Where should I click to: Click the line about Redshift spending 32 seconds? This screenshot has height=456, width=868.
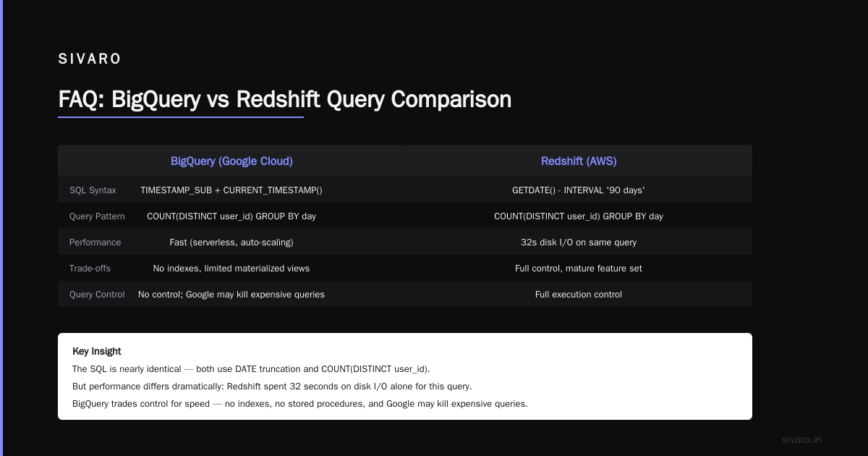pos(272,386)
